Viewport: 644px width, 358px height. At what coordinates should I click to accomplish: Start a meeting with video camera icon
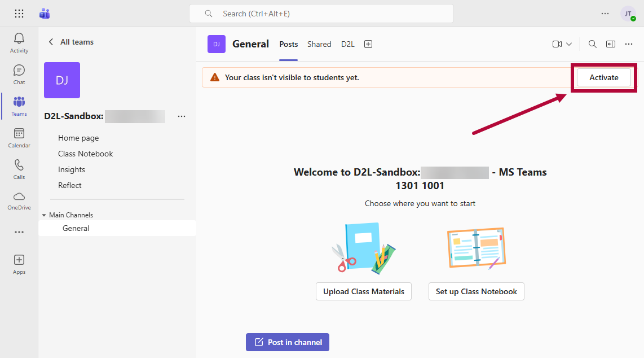click(x=557, y=44)
